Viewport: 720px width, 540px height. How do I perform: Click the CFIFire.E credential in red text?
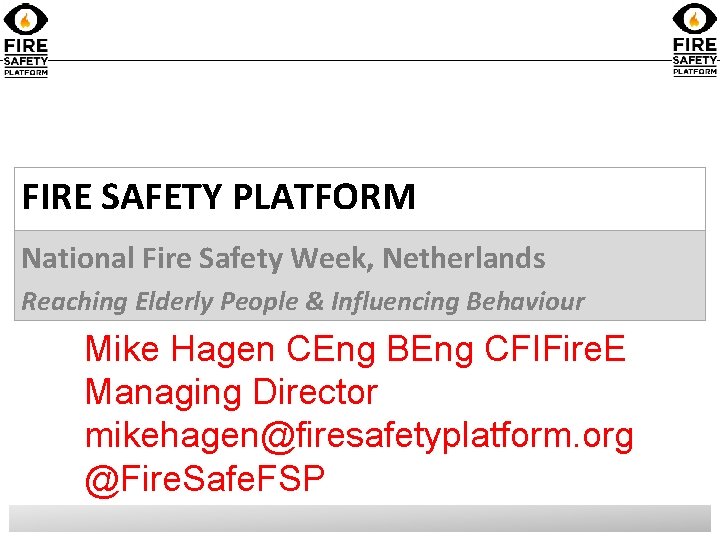554,349
